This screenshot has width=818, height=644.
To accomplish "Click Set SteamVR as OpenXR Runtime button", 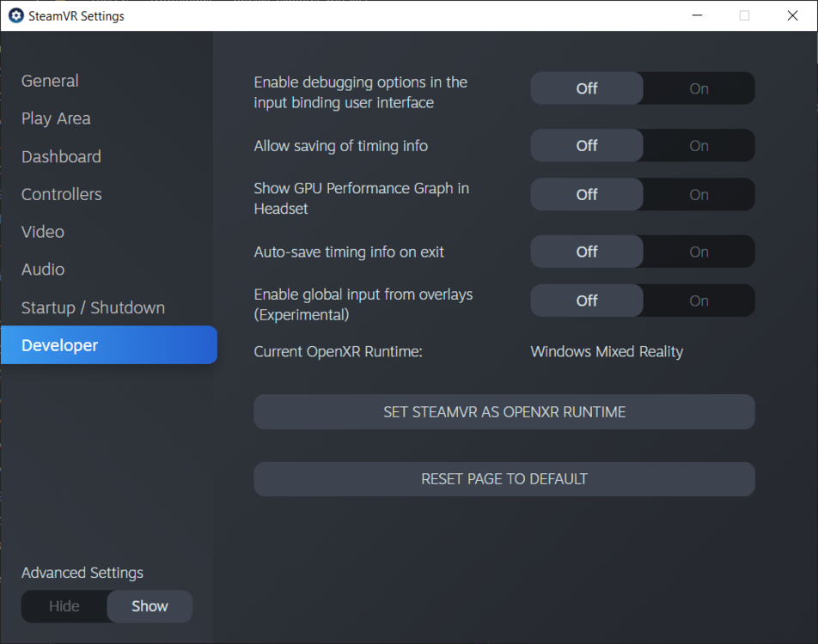I will 504,412.
